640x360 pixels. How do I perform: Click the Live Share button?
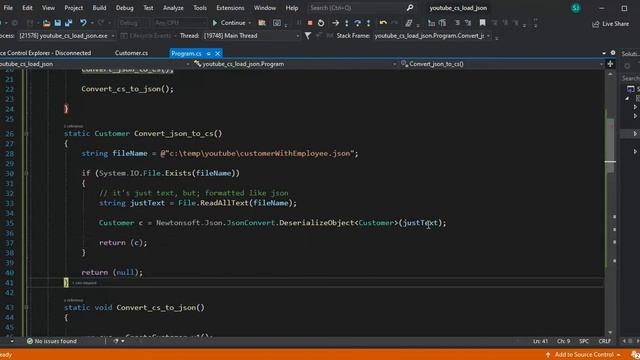coord(610,24)
